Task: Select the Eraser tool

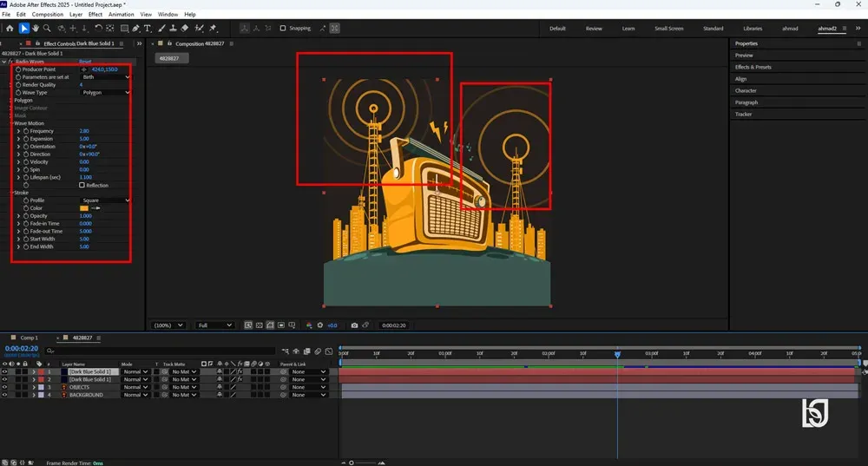Action: [184, 29]
